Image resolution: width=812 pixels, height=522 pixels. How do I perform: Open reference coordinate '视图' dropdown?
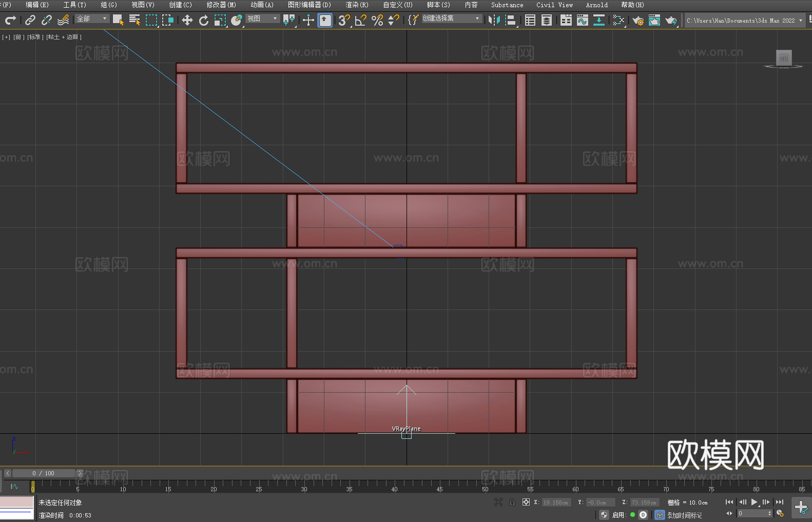pos(262,18)
